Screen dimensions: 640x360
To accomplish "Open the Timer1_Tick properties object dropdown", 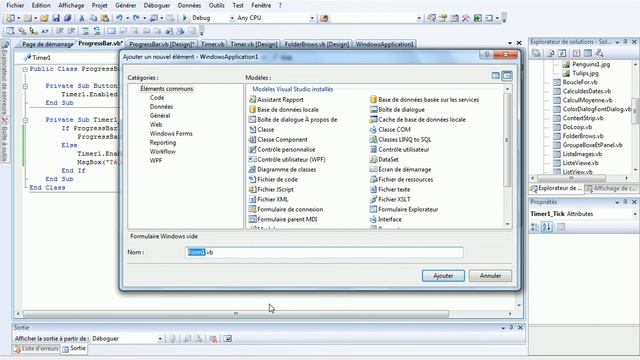I will (x=635, y=214).
